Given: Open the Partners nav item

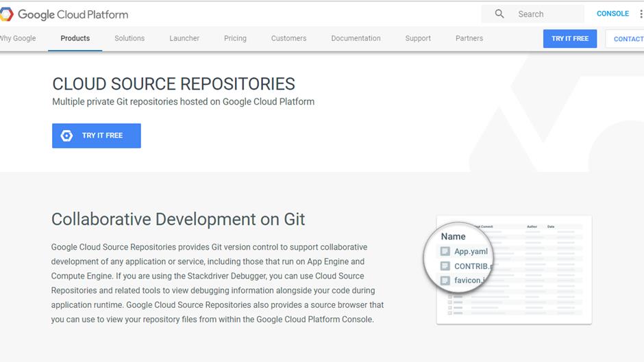Looking at the screenshot, I should click(469, 38).
